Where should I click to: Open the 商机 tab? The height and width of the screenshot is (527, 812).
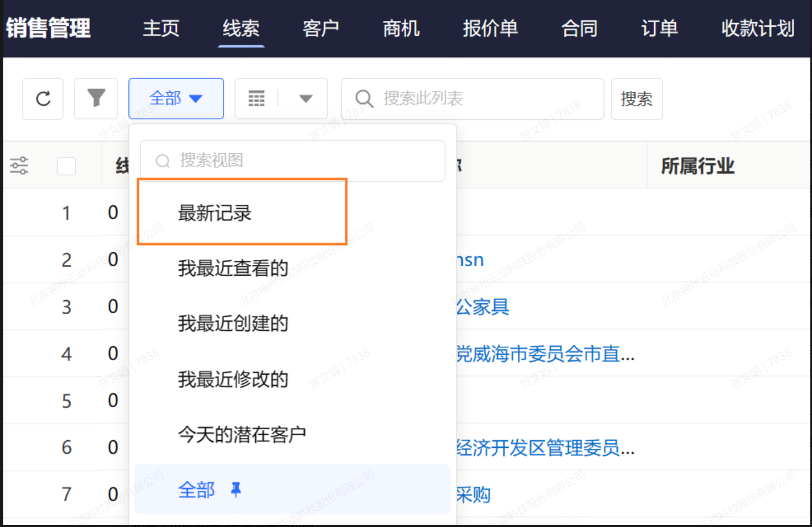[401, 29]
